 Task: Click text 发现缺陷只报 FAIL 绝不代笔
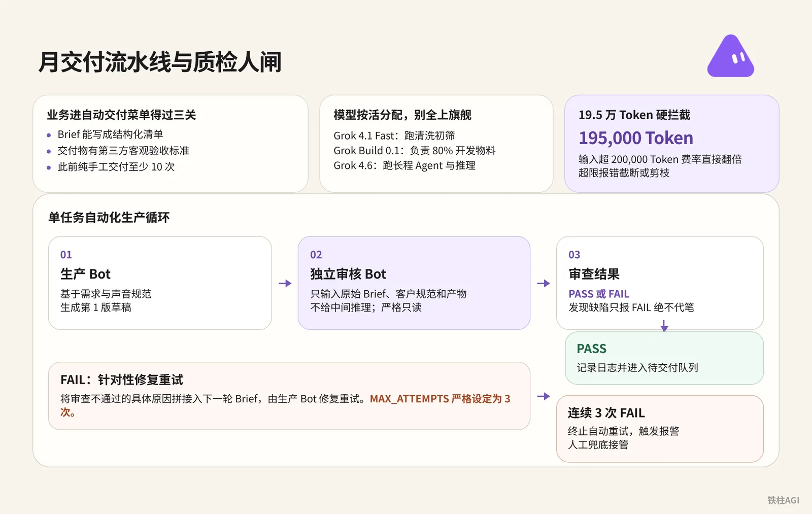coord(631,307)
